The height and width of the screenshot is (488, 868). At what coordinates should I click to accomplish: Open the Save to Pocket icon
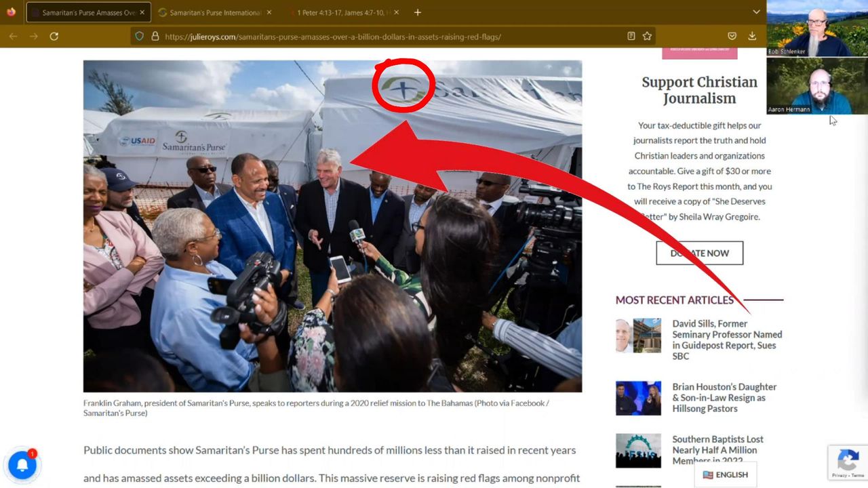click(732, 36)
